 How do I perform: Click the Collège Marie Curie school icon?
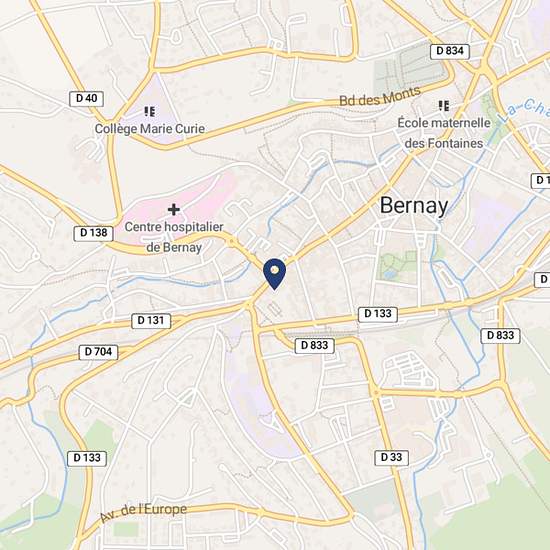click(x=150, y=112)
